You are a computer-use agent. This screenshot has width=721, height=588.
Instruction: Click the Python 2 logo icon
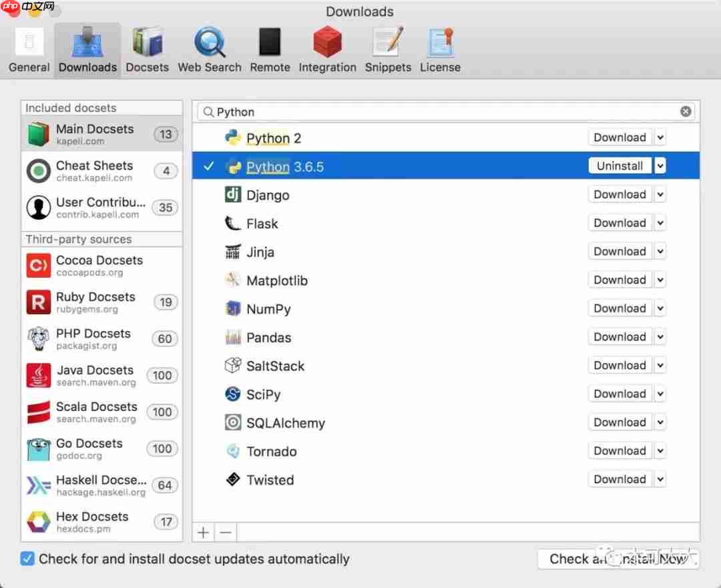pos(233,137)
